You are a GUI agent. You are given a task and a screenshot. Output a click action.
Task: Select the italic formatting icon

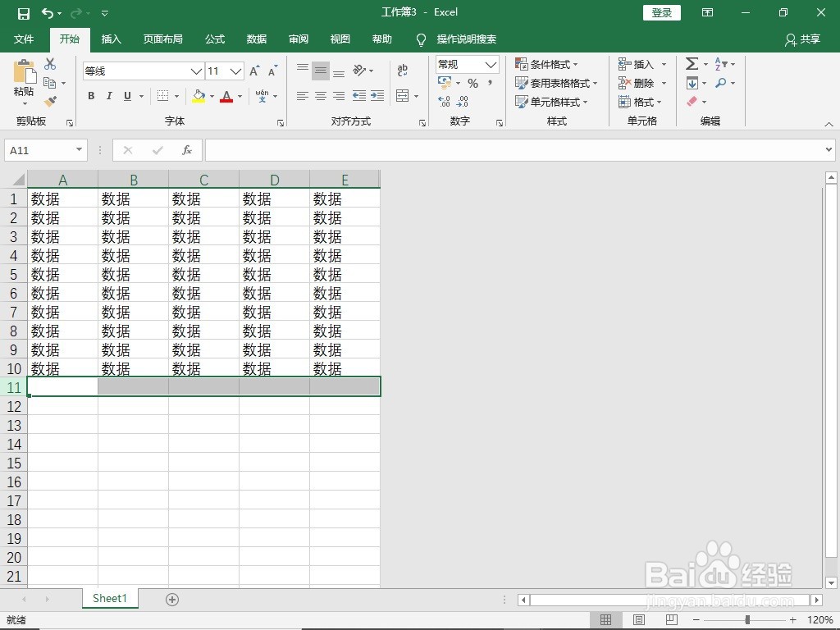tap(109, 96)
